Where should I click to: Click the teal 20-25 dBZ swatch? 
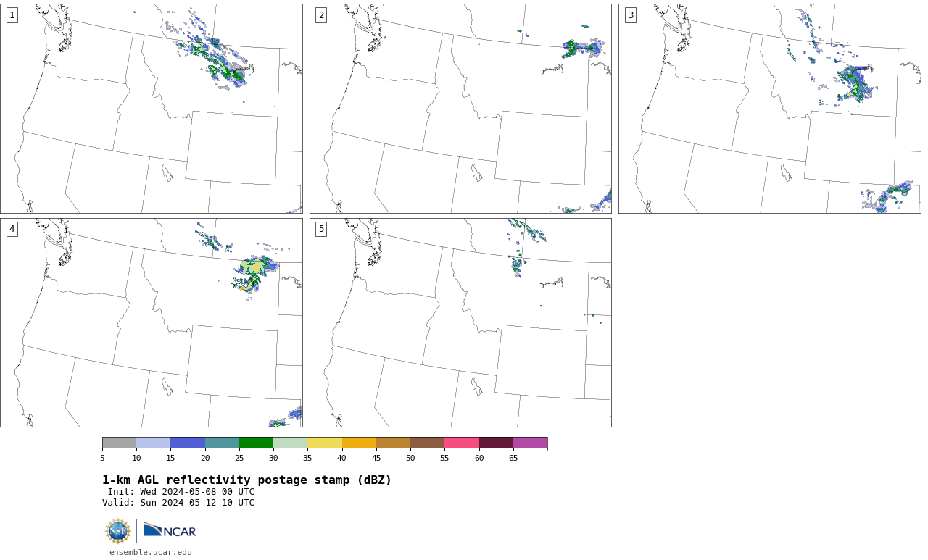[x=222, y=443]
